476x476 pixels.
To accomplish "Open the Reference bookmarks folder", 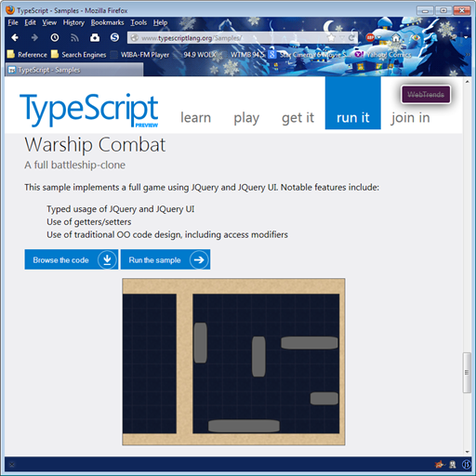I will 27,55.
